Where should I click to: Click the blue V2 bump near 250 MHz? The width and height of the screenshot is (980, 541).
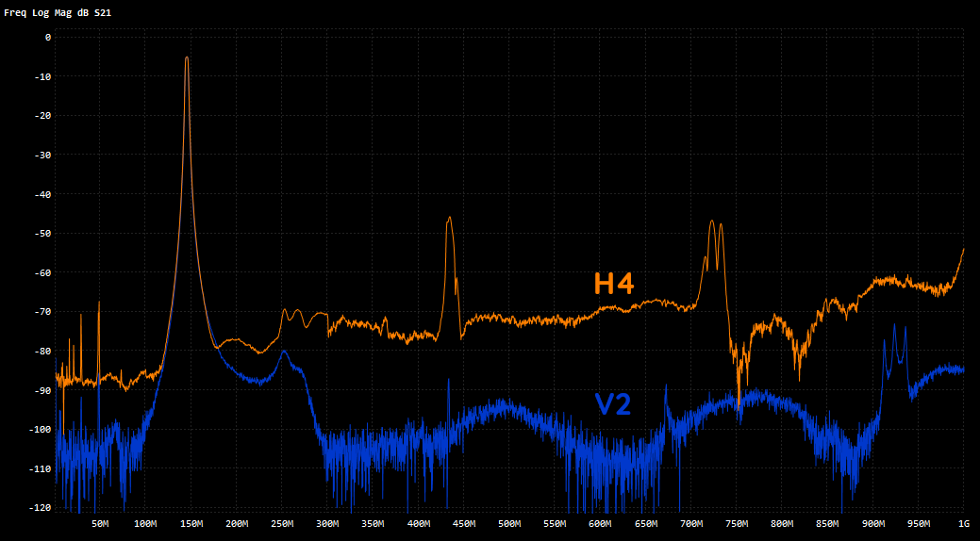[x=284, y=352]
